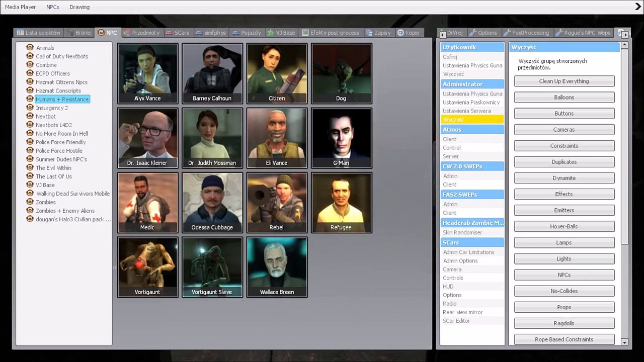The width and height of the screenshot is (644, 362).
Task: Click the simfphys tab icon
Action: point(199,33)
